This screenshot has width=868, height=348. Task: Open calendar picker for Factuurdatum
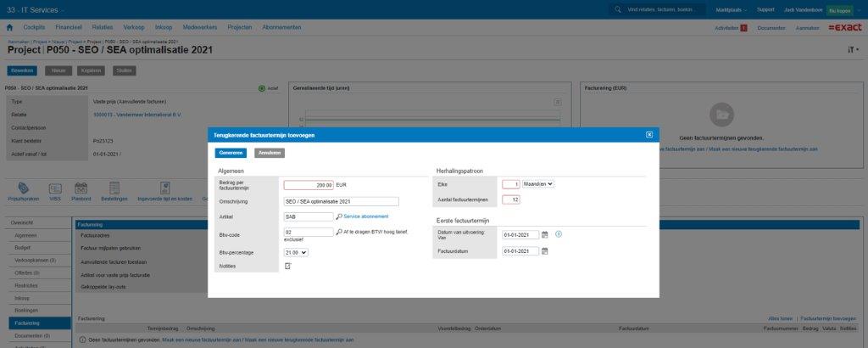[x=545, y=251]
